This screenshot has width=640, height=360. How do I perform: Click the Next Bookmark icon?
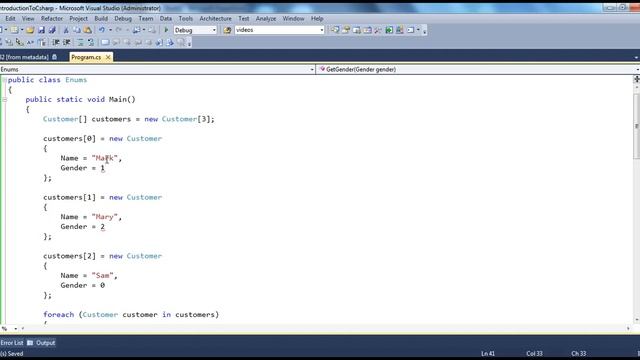pyautogui.click(x=127, y=42)
